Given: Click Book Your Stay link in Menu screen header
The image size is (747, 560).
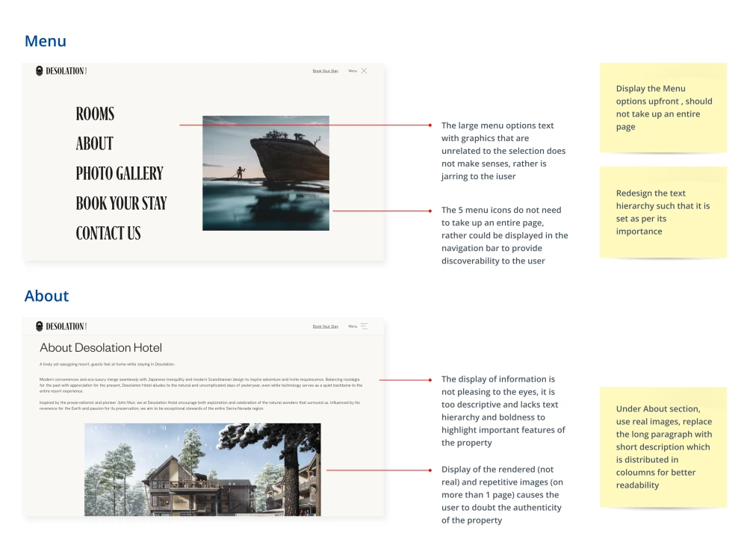Looking at the screenshot, I should 326,71.
